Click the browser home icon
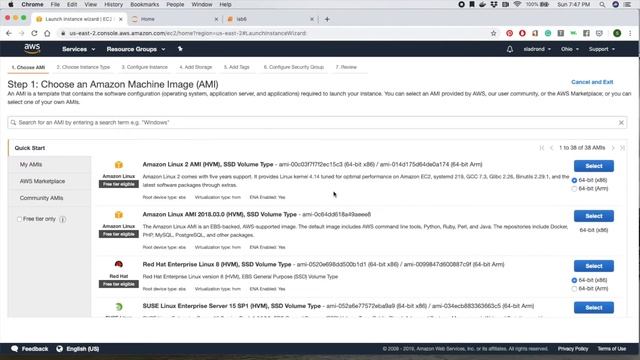 click(47, 33)
